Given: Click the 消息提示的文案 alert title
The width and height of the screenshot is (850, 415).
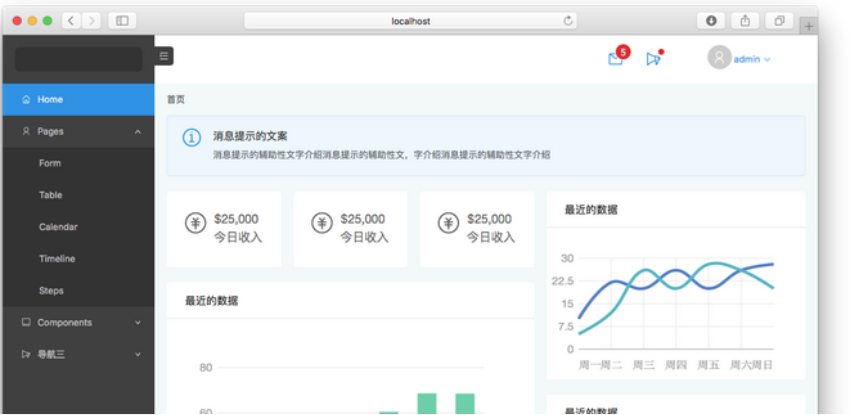Looking at the screenshot, I should point(250,136).
